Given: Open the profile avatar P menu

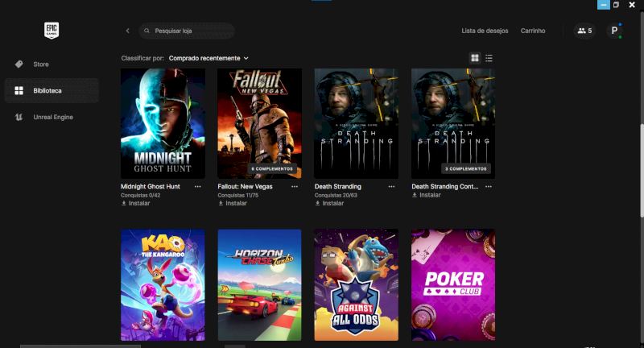Looking at the screenshot, I should click(614, 31).
